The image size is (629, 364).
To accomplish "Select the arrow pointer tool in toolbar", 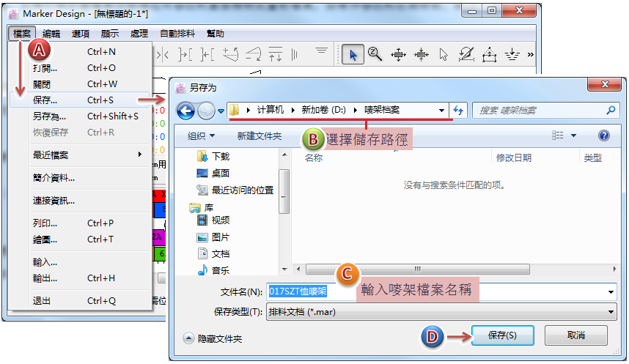I will 353,54.
